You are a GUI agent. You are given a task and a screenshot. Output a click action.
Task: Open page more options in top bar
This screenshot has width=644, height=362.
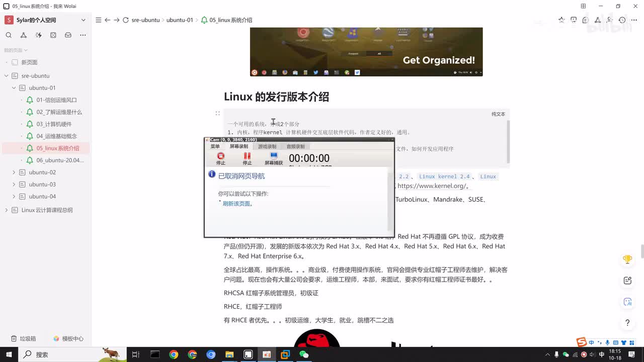pos(634,20)
